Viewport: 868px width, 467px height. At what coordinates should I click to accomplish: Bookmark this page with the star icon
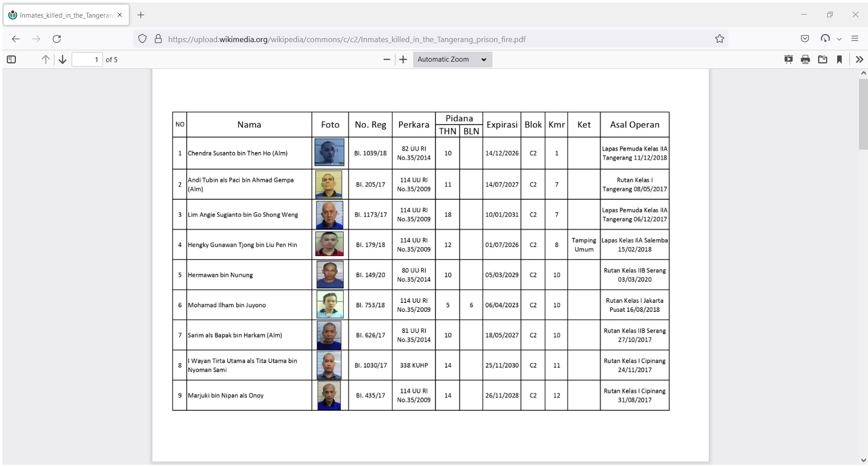[720, 39]
